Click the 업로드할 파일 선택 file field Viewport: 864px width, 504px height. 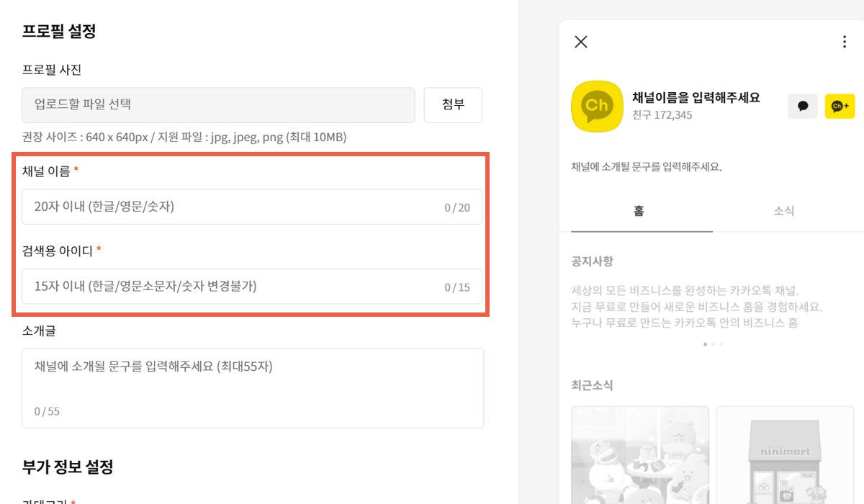[218, 105]
